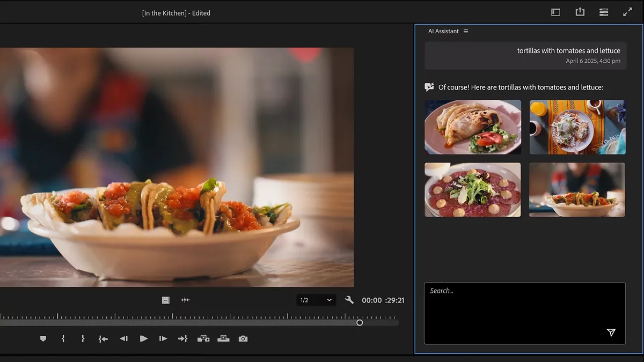Screen dimensions: 644x362
Task: Jump to the In point
Action: point(103,339)
